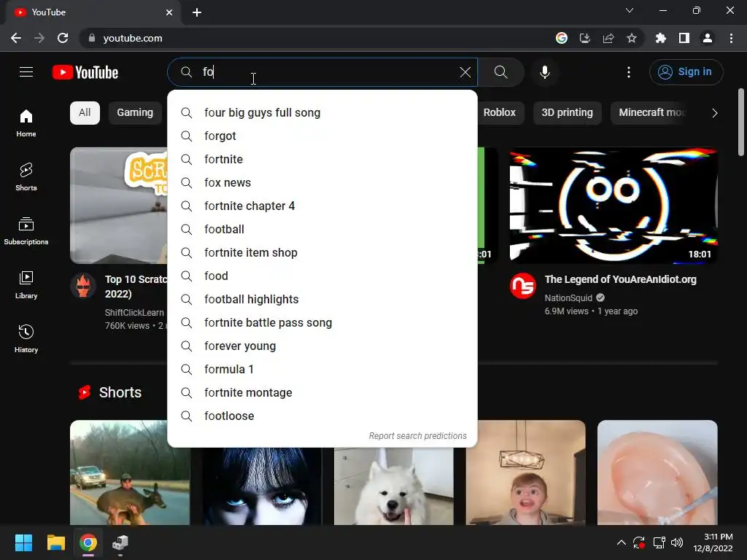Select the 3D printing filter chip
This screenshot has height=560, width=747.
point(567,113)
